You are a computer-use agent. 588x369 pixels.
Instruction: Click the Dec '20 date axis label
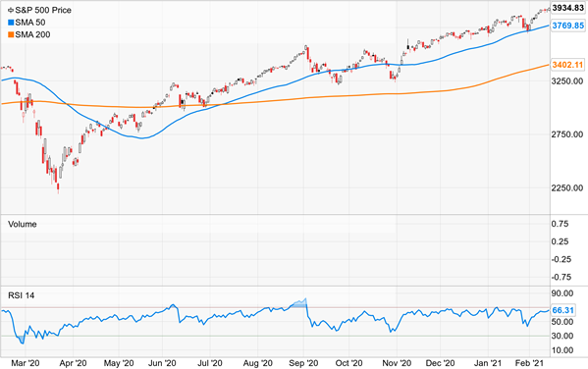coord(440,363)
